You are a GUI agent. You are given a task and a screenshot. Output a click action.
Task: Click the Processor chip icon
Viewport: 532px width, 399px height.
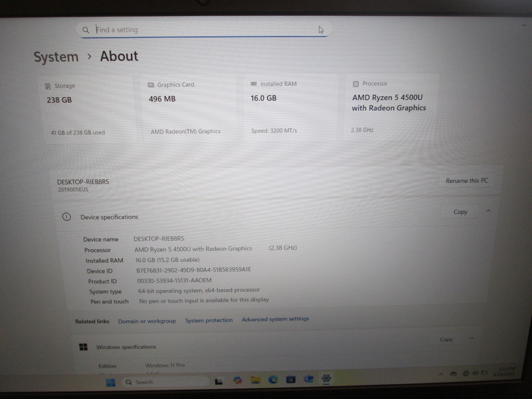pyautogui.click(x=356, y=84)
